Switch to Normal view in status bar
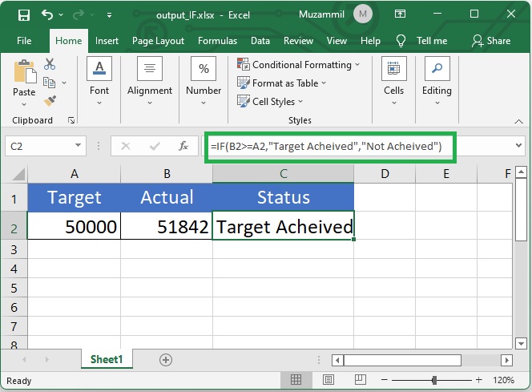The height and width of the screenshot is (392, 532). (x=296, y=380)
